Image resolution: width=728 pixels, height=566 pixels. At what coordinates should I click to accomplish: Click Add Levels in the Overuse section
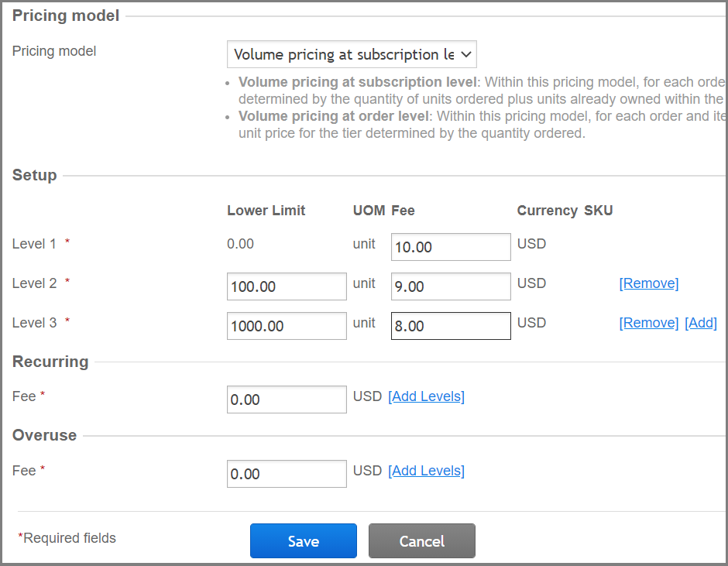pos(426,470)
